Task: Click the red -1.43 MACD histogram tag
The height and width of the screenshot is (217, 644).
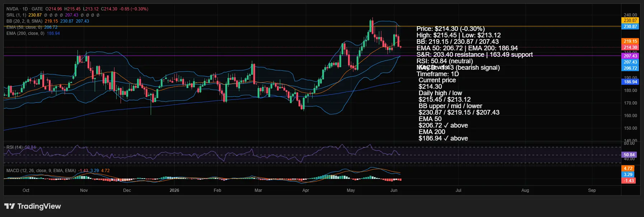Action: [x=629, y=181]
